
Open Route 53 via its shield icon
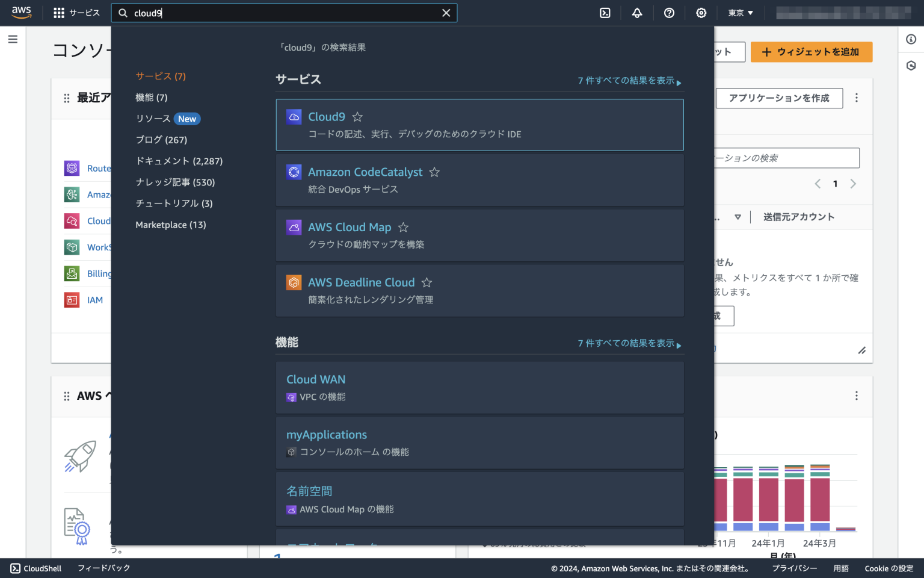(x=72, y=168)
